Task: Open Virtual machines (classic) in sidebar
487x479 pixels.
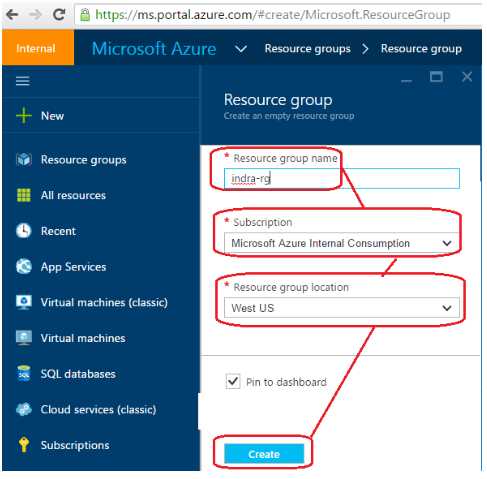Action: 104,303
